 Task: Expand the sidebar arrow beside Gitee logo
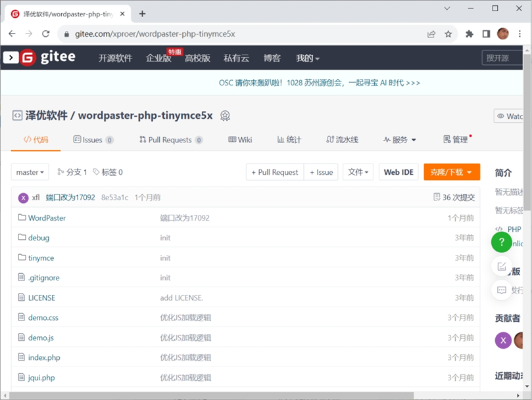pyautogui.click(x=11, y=58)
